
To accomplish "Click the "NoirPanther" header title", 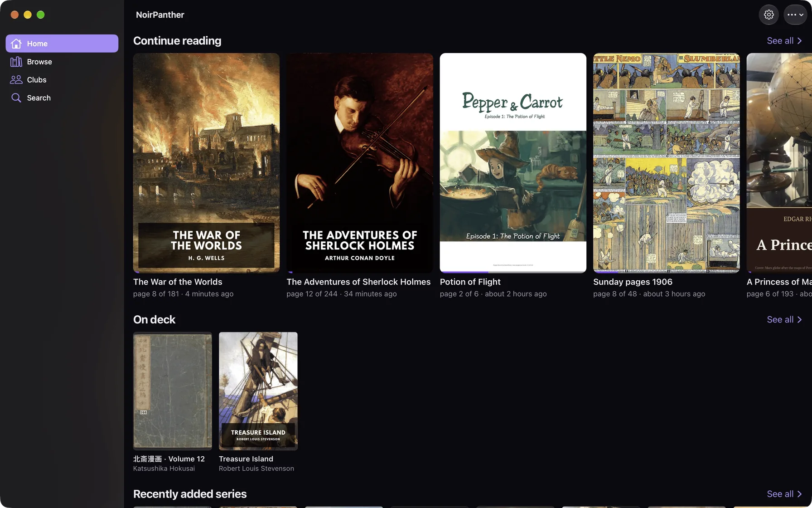I will 160,15.
